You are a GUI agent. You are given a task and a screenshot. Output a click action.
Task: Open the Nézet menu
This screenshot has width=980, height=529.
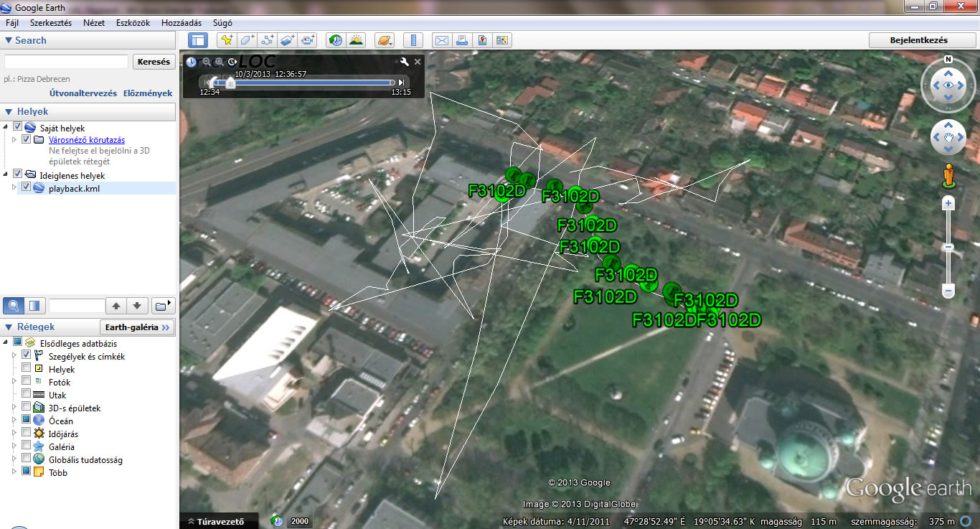(94, 23)
